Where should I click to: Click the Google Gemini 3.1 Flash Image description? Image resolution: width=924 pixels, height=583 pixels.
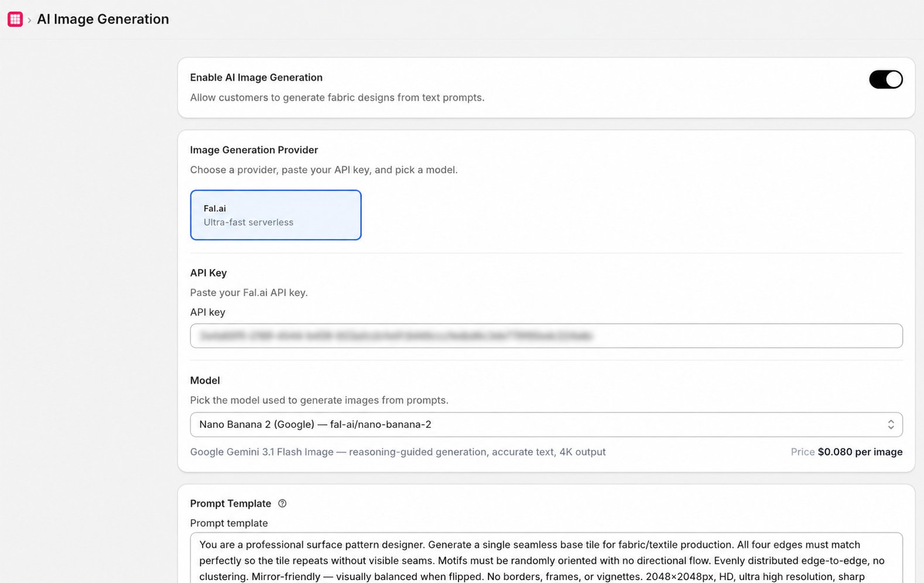398,452
